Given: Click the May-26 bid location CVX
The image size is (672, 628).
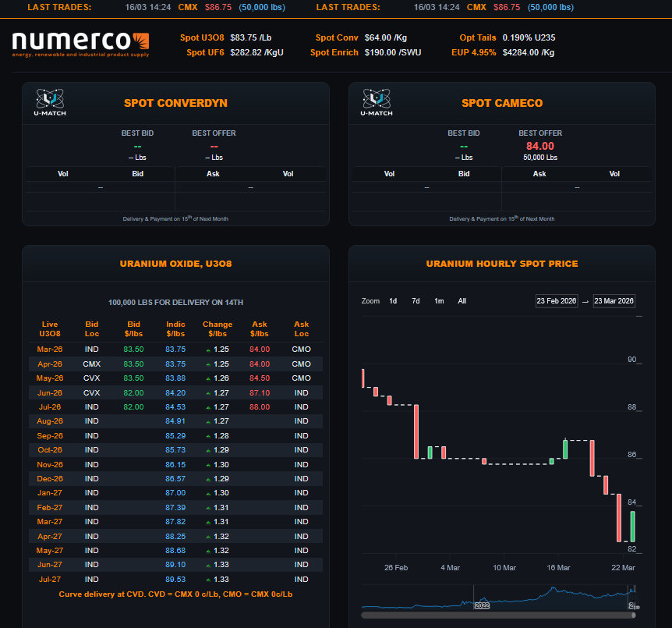Looking at the screenshot, I should [92, 378].
